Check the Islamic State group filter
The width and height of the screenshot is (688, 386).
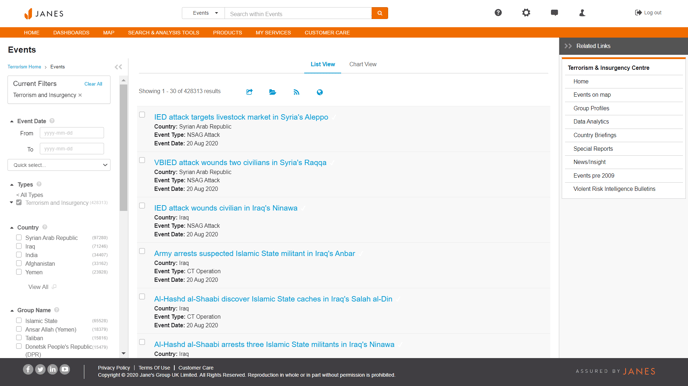(19, 320)
